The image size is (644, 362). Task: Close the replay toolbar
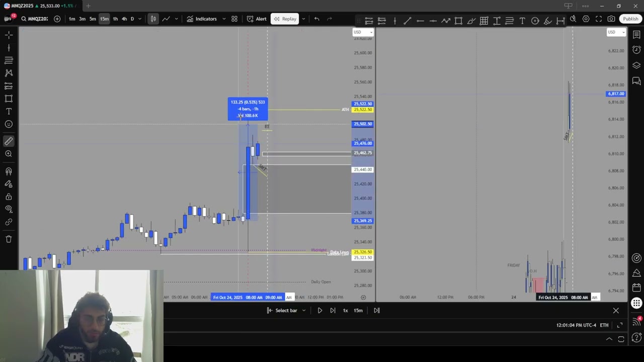pyautogui.click(x=616, y=310)
